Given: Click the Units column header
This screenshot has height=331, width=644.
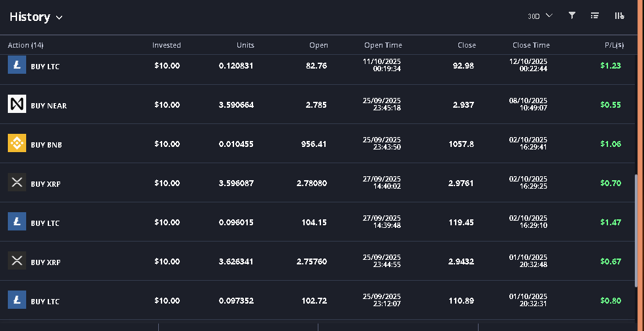Looking at the screenshot, I should click(x=245, y=45).
